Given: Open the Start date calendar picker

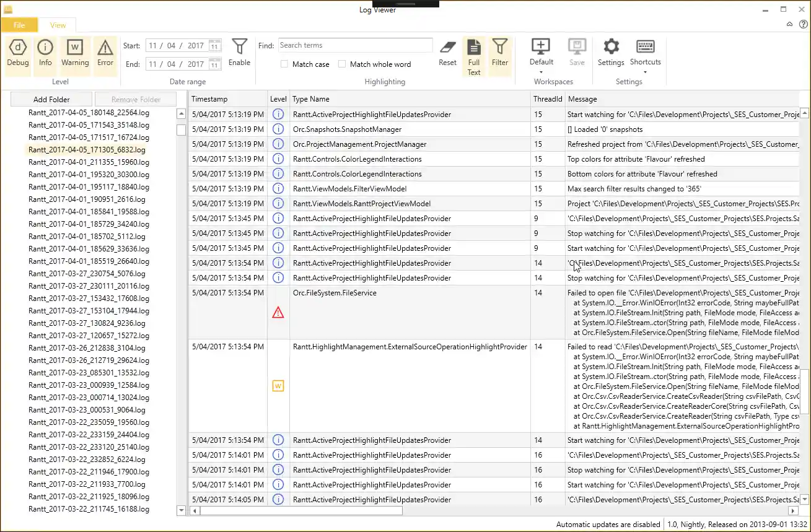Looking at the screenshot, I should (x=214, y=45).
